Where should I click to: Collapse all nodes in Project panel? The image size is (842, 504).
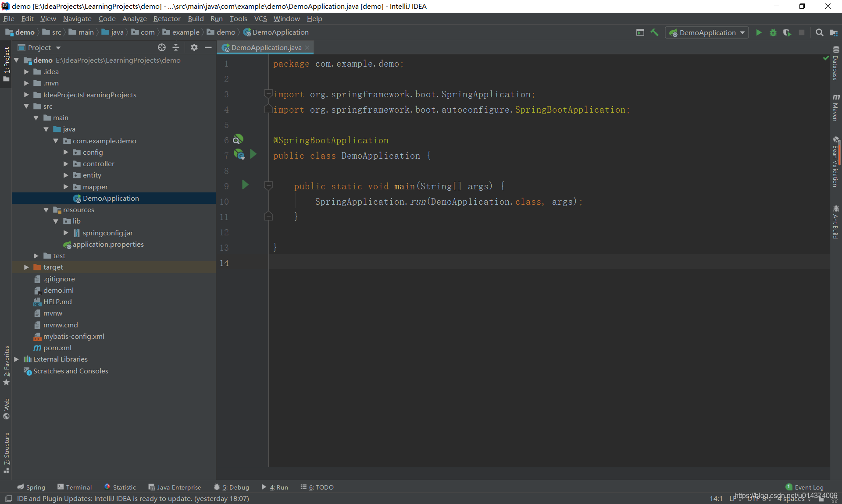pos(176,47)
